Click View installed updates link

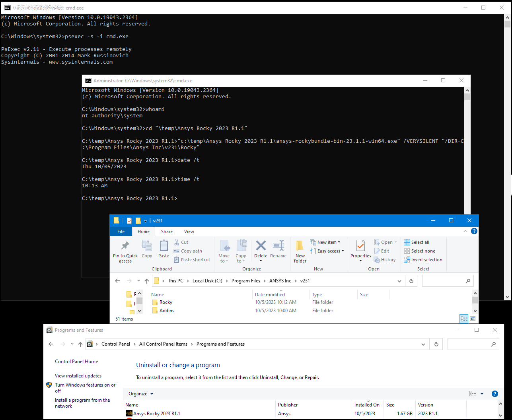pos(78,376)
